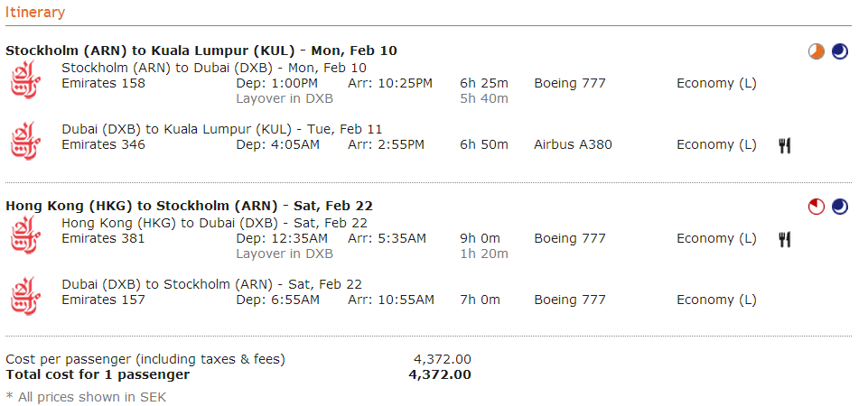Click the Emirates logo beside flight 157

24,298
